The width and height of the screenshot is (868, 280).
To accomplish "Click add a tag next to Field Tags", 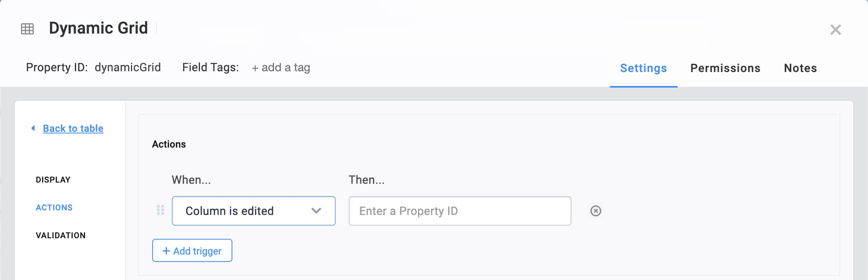I will [281, 68].
